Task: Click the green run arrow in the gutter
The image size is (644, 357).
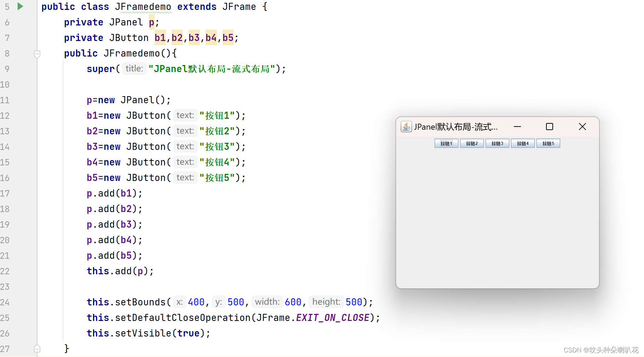Action: (21, 6)
